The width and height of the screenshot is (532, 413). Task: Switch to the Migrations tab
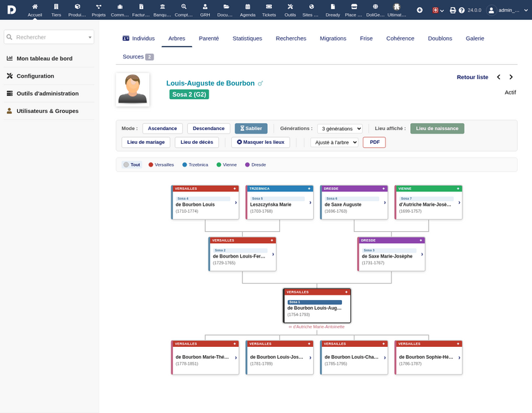point(333,39)
